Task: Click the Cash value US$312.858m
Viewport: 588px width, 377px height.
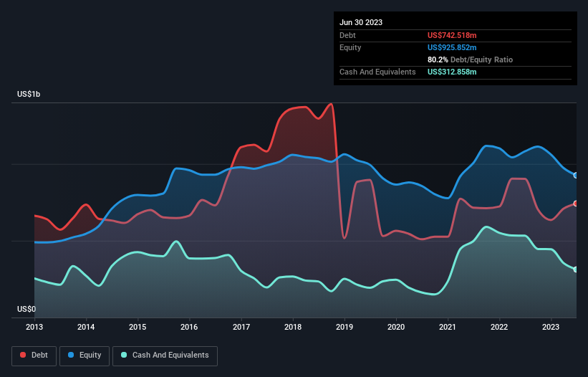Action: (x=452, y=72)
